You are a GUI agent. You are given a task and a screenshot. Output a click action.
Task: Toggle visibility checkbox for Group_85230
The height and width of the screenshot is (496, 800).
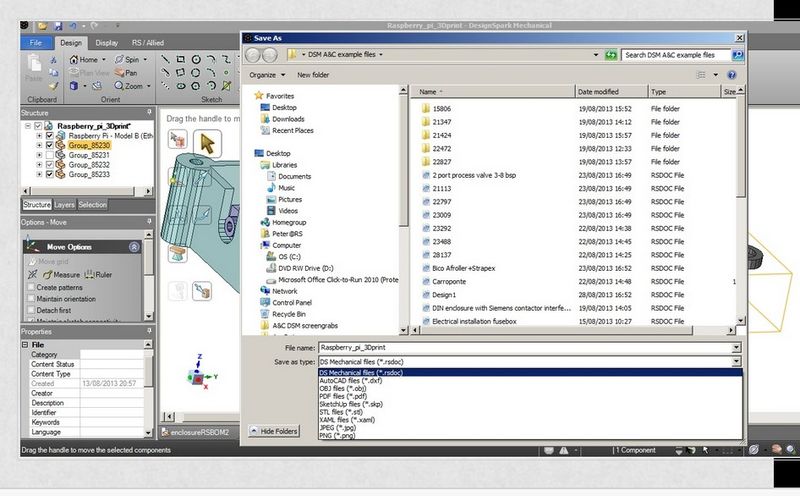click(x=49, y=145)
